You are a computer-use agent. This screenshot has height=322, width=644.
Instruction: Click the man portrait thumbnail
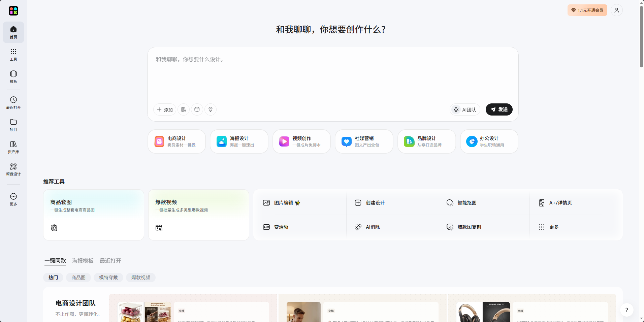303,312
